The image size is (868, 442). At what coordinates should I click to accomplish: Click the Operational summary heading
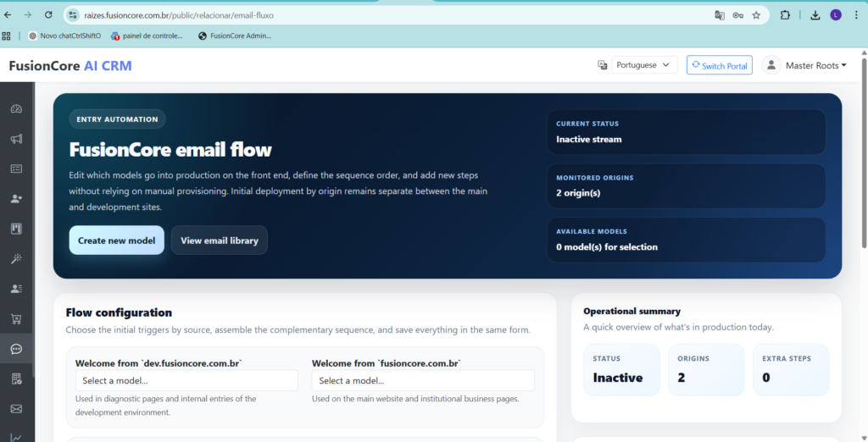point(632,312)
